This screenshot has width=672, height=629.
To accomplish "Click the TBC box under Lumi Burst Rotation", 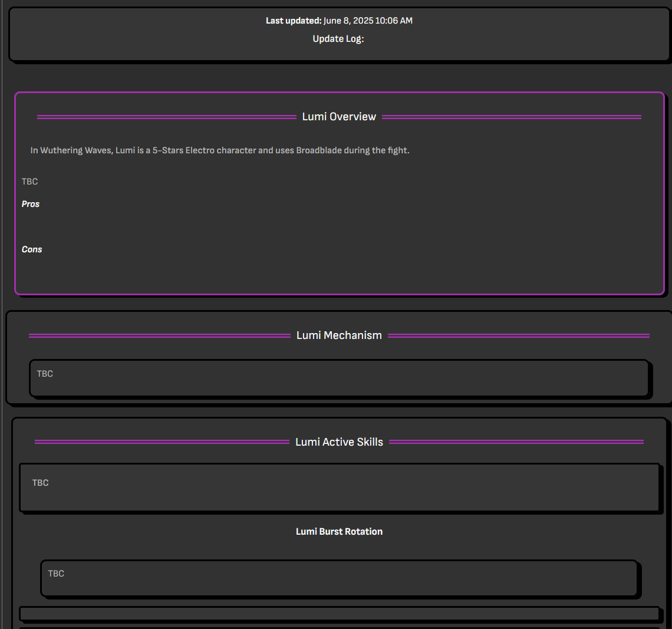I will click(x=339, y=578).
